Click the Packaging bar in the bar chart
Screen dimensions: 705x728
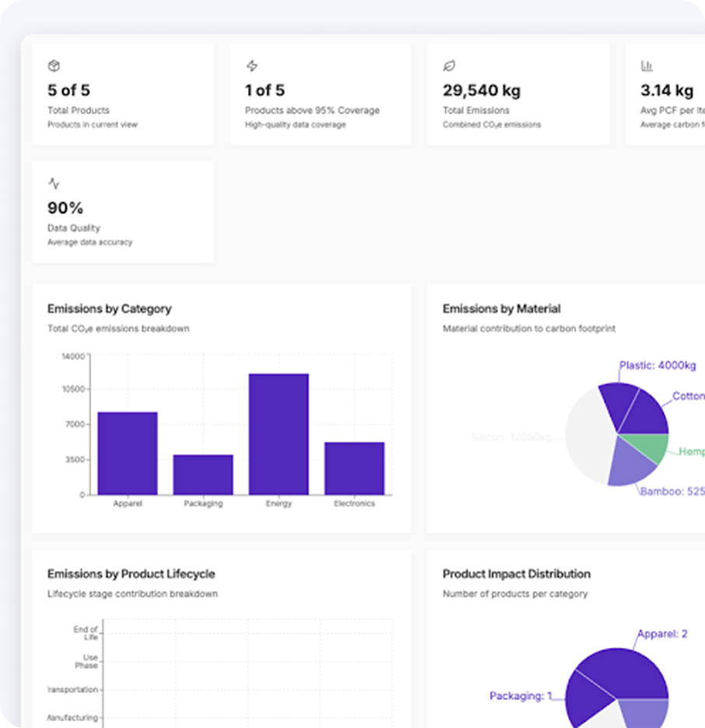203,474
